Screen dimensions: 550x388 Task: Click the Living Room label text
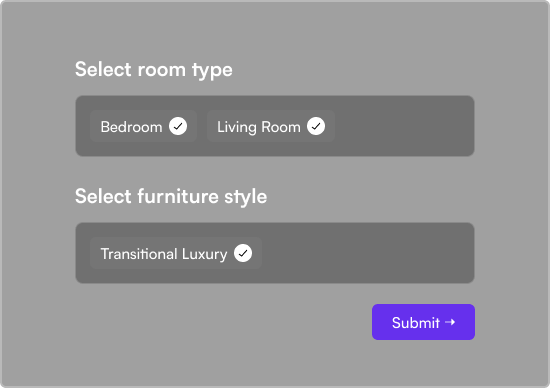259,127
